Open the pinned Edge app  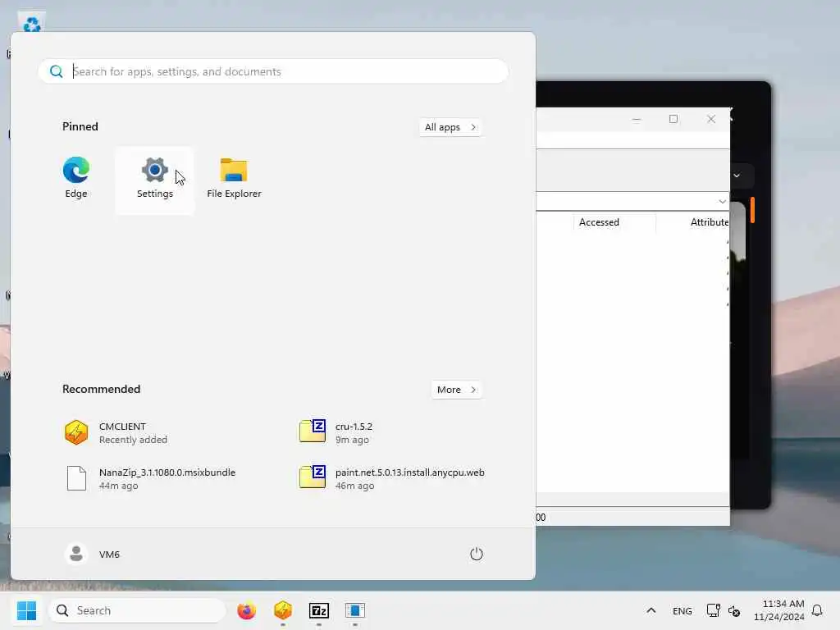click(76, 178)
